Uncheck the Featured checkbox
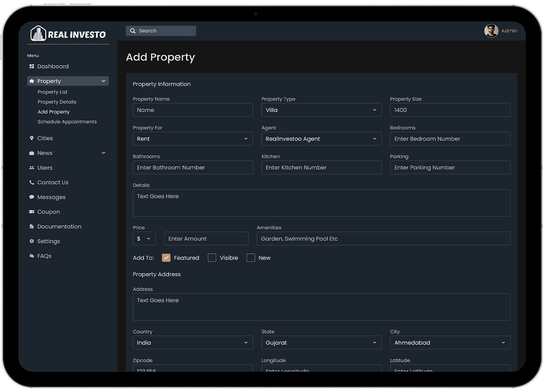The height and width of the screenshot is (392, 543). (x=166, y=258)
